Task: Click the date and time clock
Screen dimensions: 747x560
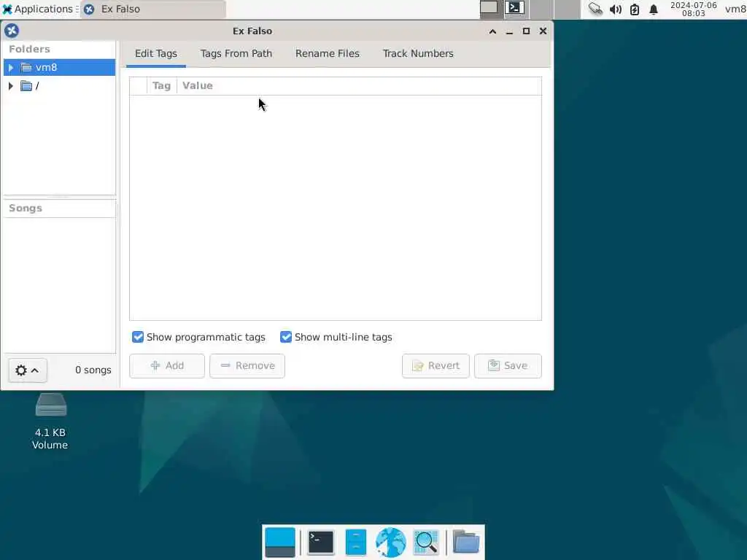Action: (x=693, y=9)
